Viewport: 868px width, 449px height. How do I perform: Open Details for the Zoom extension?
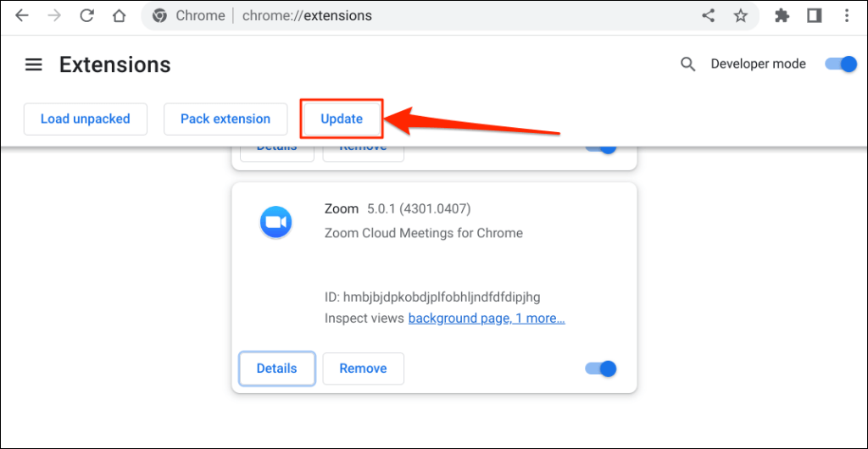[277, 369]
